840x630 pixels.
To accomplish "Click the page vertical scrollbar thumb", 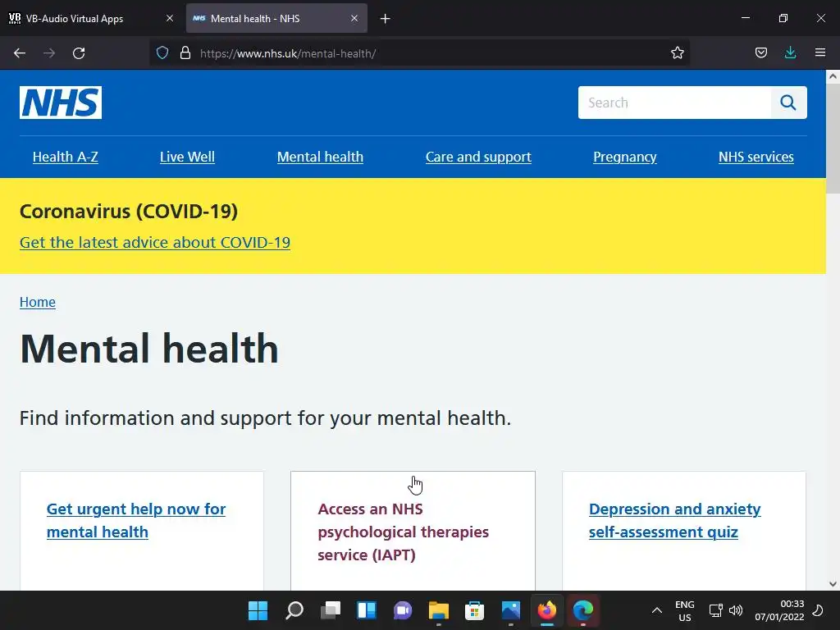I will pyautogui.click(x=833, y=138).
